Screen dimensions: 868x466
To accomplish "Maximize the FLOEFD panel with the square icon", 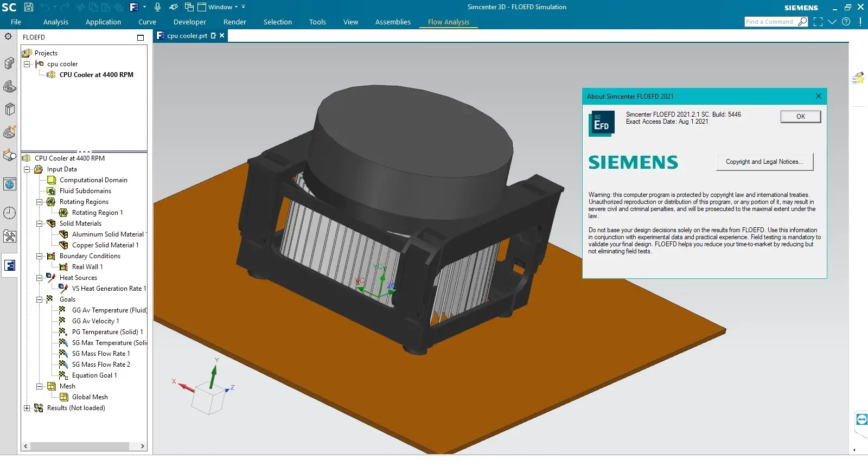I will coord(141,37).
